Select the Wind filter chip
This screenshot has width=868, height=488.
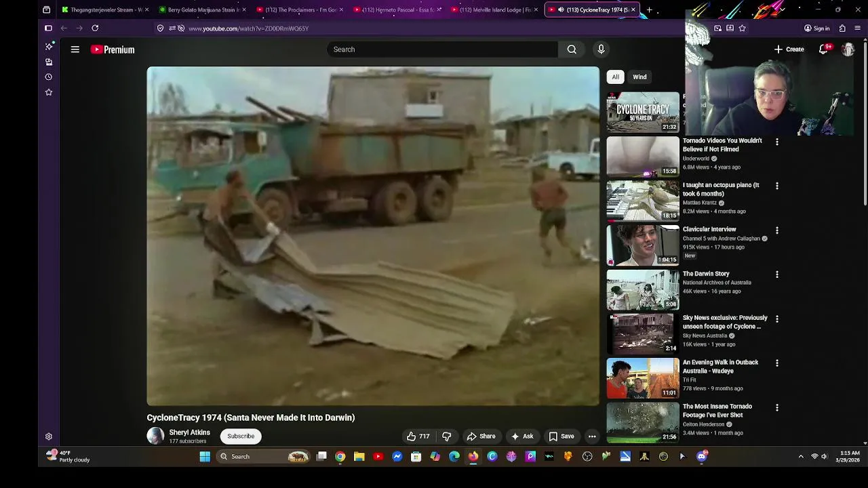coord(639,77)
